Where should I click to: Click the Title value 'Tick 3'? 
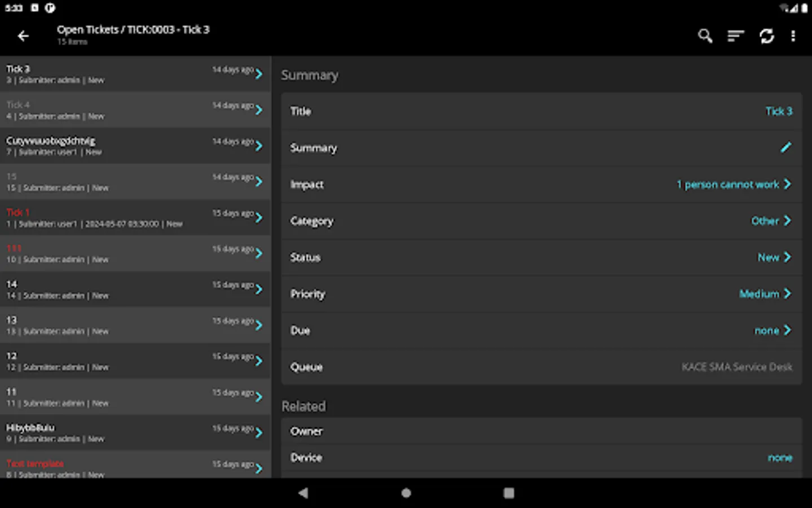pyautogui.click(x=779, y=111)
